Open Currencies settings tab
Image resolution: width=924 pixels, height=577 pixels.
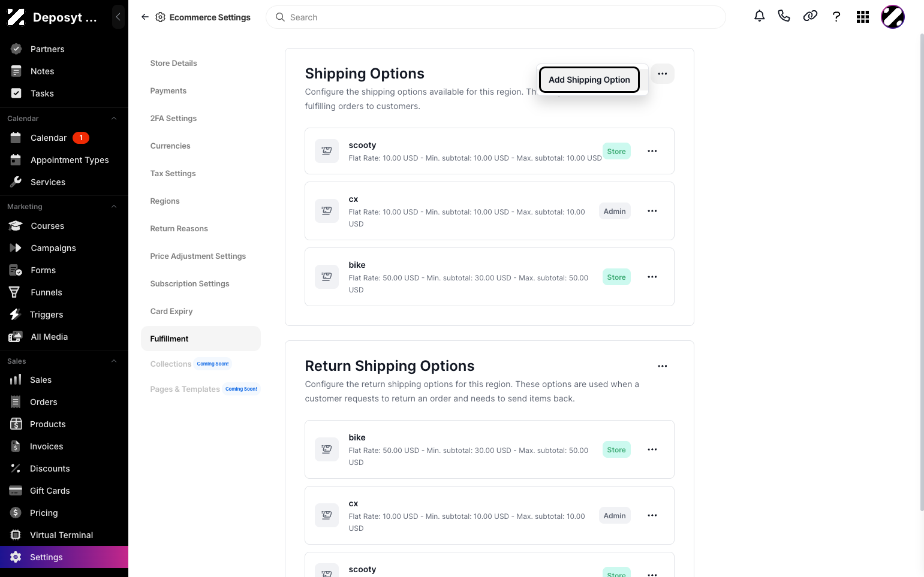(x=170, y=146)
